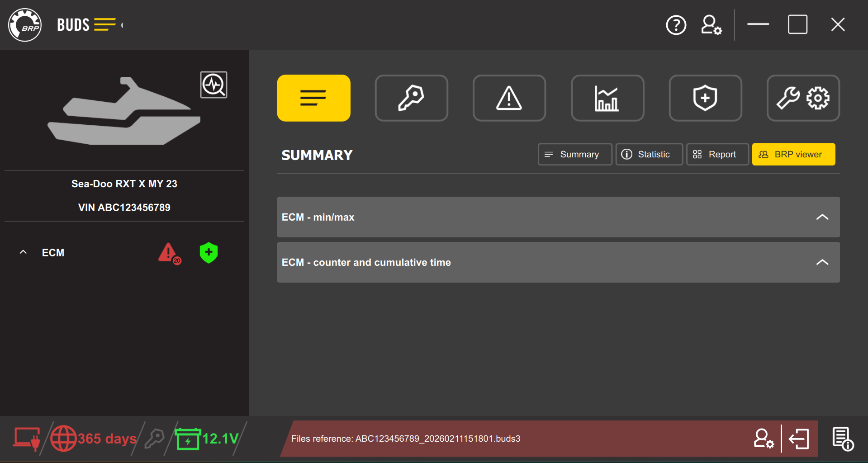The image size is (868, 463).
Task: Open the keys section tab
Action: click(x=411, y=98)
